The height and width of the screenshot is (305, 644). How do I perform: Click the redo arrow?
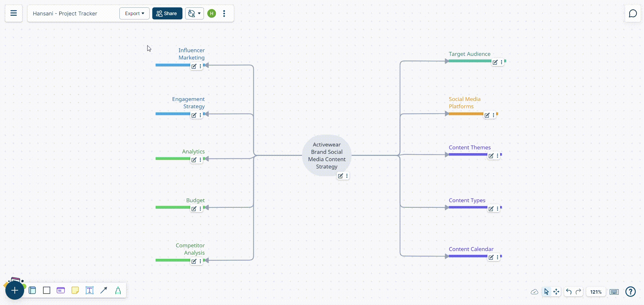pos(579,292)
